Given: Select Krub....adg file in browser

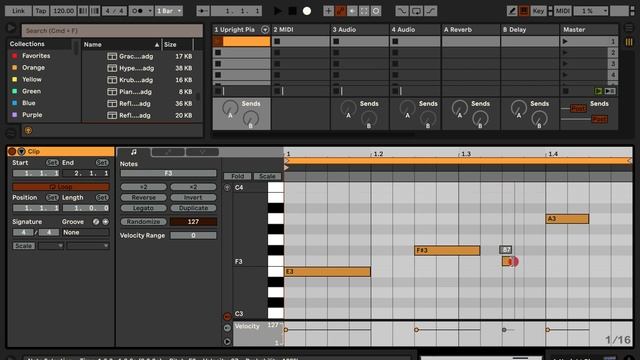Looking at the screenshot, I should pos(136,80).
